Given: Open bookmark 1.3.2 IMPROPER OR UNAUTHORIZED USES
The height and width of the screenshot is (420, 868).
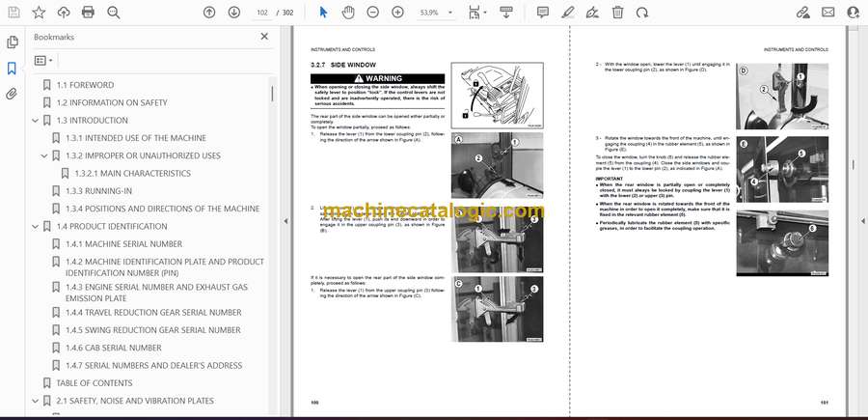Looking at the screenshot, I should [143, 155].
